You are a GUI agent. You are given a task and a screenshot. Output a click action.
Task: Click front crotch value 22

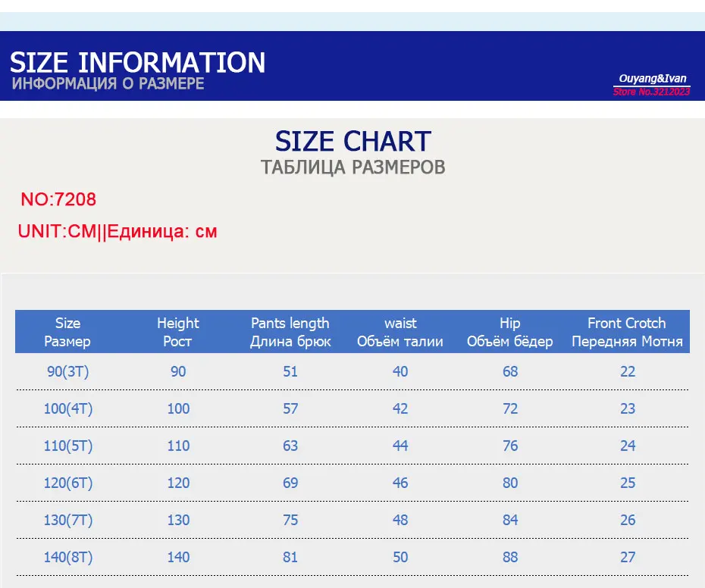(628, 372)
